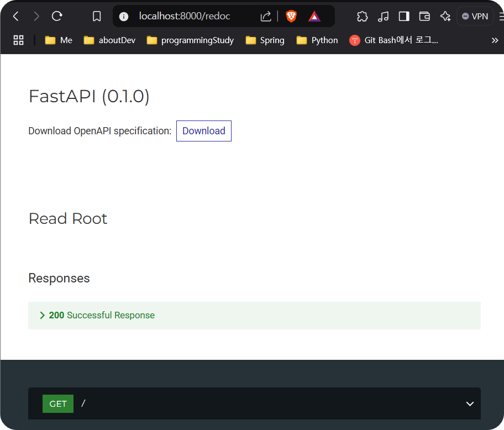Share this page via share icon
The height and width of the screenshot is (430, 504).
tap(266, 16)
